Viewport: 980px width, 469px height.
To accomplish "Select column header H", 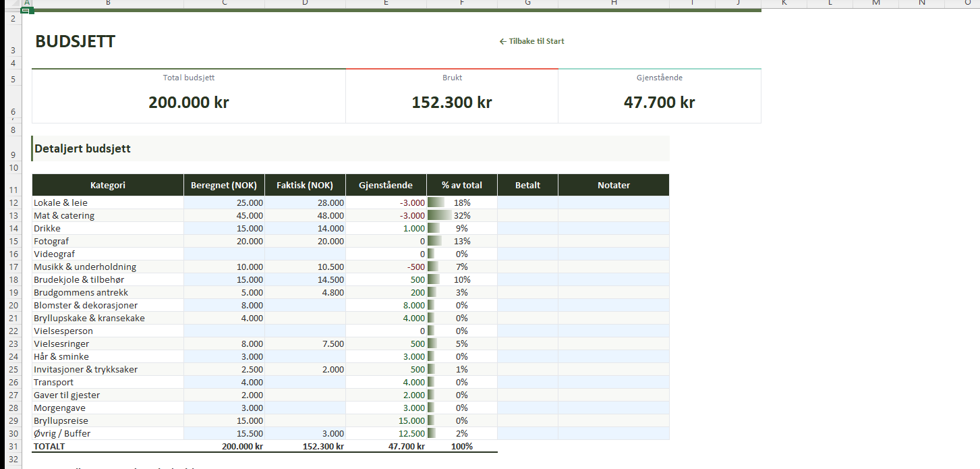I will 614,3.
